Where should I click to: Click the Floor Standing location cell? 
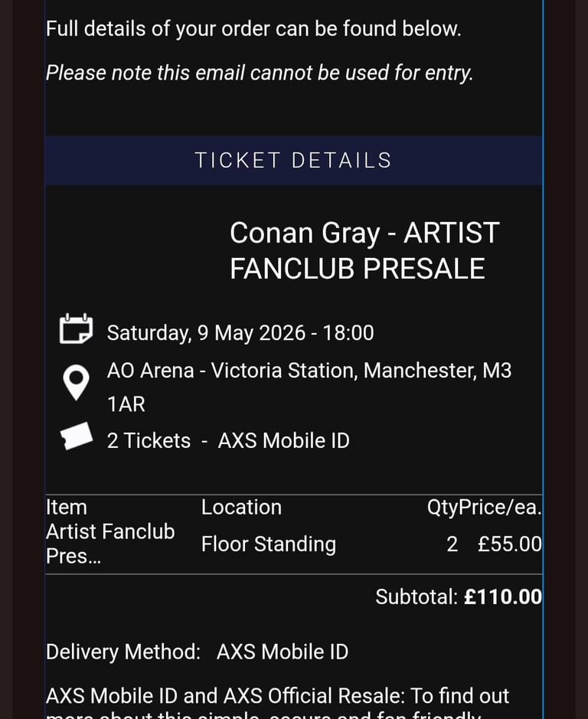click(x=268, y=544)
